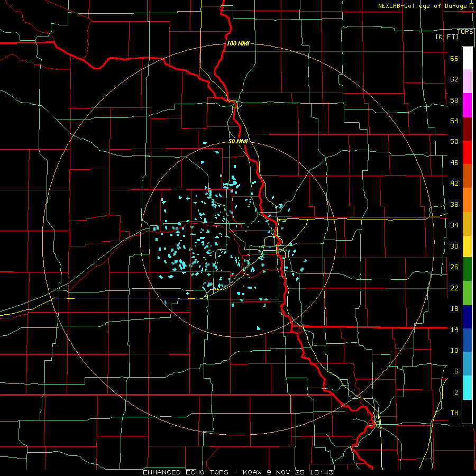Click the orange 38 kft legend swatch
The height and width of the screenshot is (476, 476).
(467, 200)
